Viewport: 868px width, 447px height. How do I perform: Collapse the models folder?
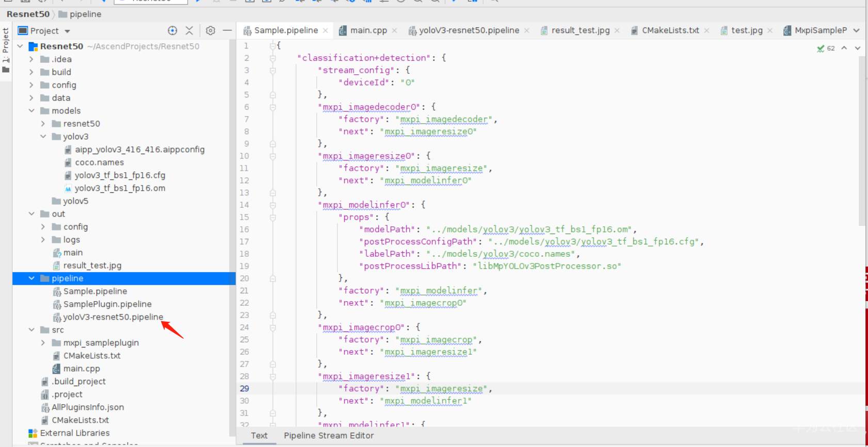[31, 111]
